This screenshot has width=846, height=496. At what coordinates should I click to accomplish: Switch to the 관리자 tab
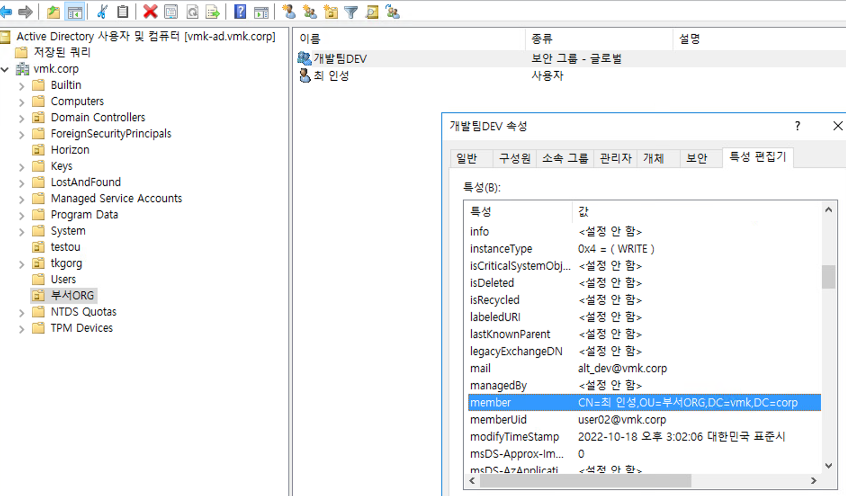(x=616, y=158)
